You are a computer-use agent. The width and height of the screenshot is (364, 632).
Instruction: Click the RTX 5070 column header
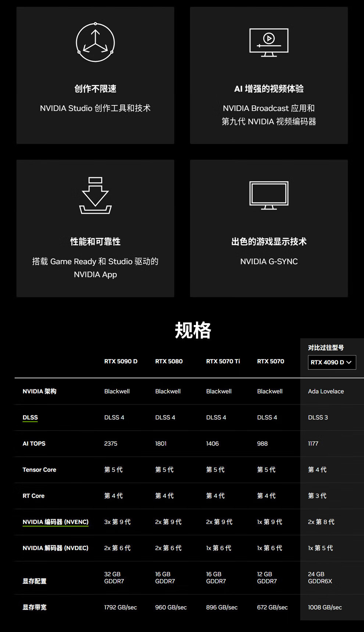tap(271, 361)
